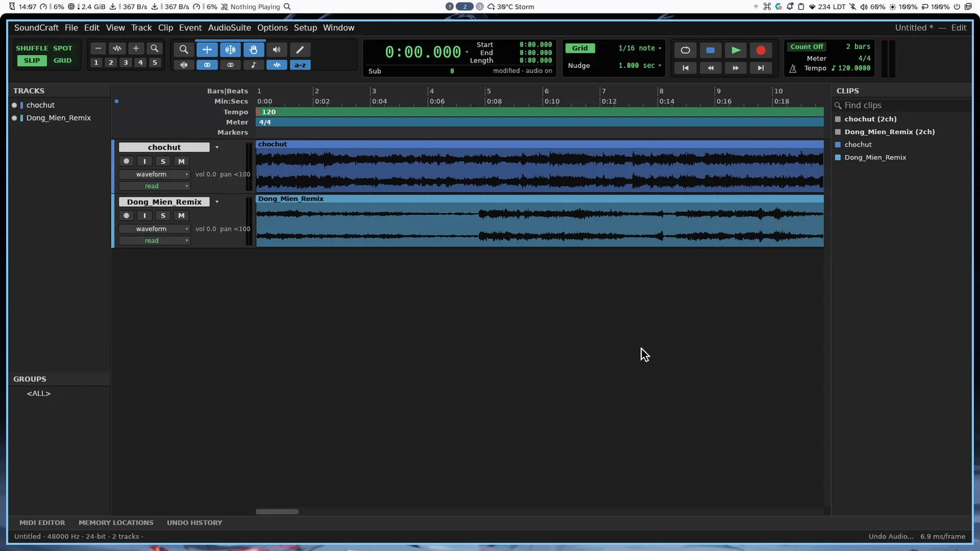Select the Selector waveform cursor tool
980x551 pixels.
pos(230,50)
